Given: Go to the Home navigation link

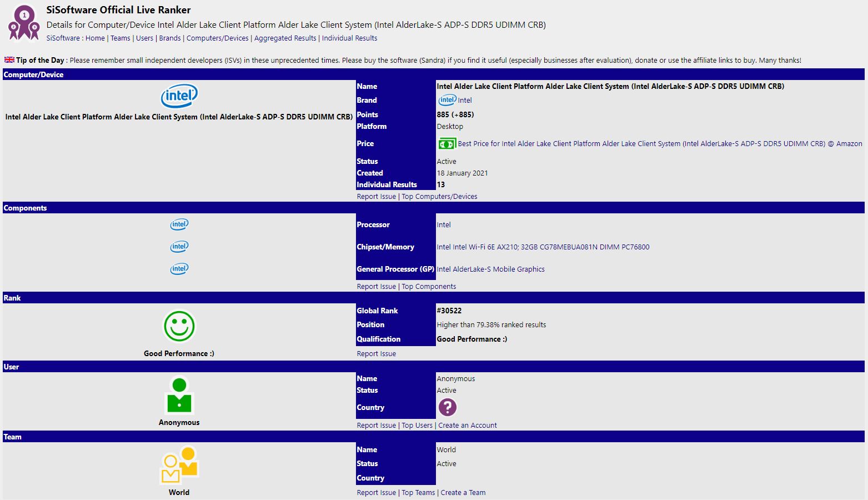Looking at the screenshot, I should (x=95, y=38).
